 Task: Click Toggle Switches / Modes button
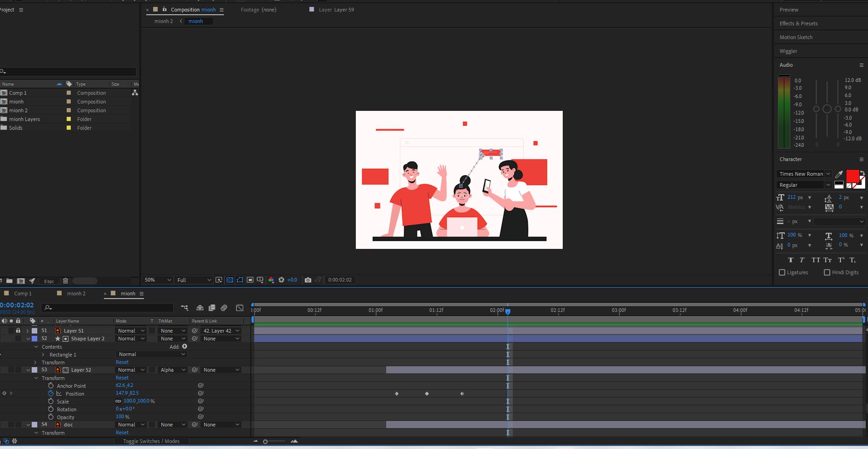tap(151, 441)
